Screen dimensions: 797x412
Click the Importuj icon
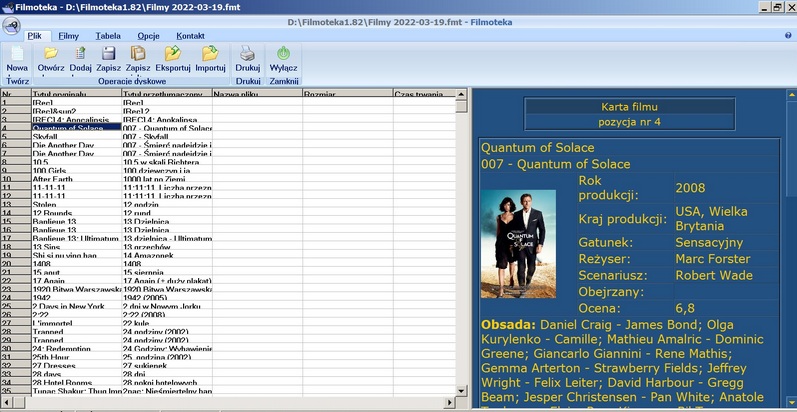[x=210, y=55]
